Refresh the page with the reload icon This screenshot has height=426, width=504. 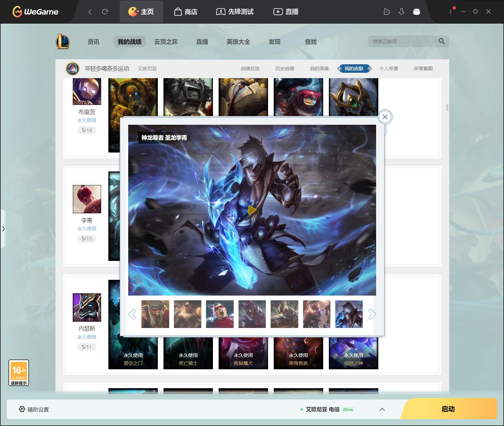pos(105,12)
